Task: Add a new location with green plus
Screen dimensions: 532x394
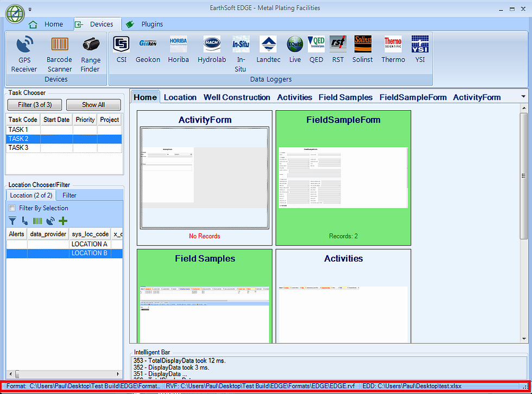Action: click(x=63, y=221)
